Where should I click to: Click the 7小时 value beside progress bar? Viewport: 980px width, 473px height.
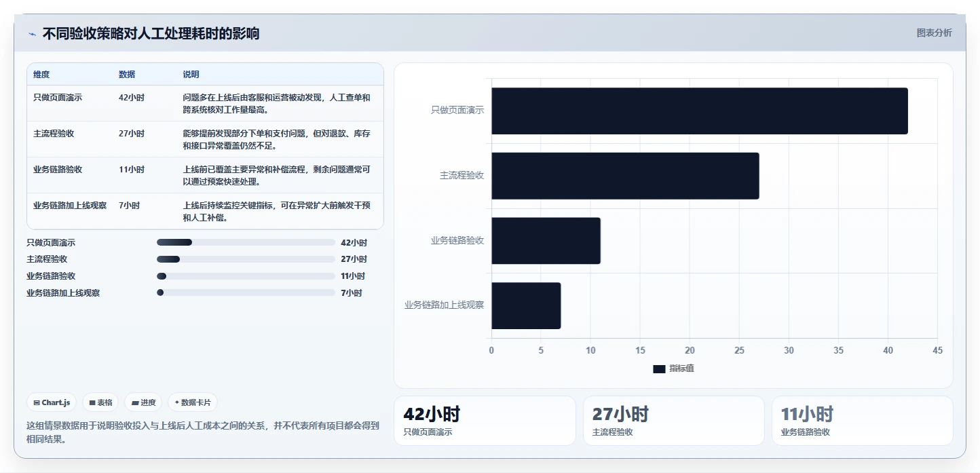pyautogui.click(x=352, y=293)
